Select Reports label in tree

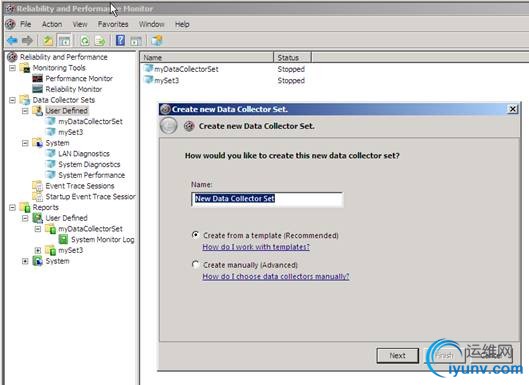click(46, 207)
